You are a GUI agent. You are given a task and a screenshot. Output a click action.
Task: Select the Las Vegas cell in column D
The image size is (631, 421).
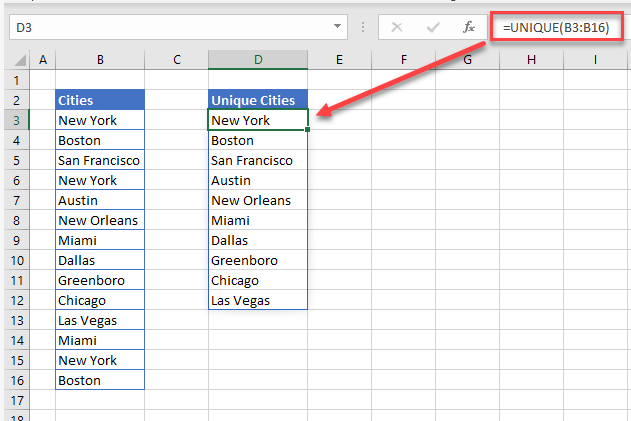258,300
